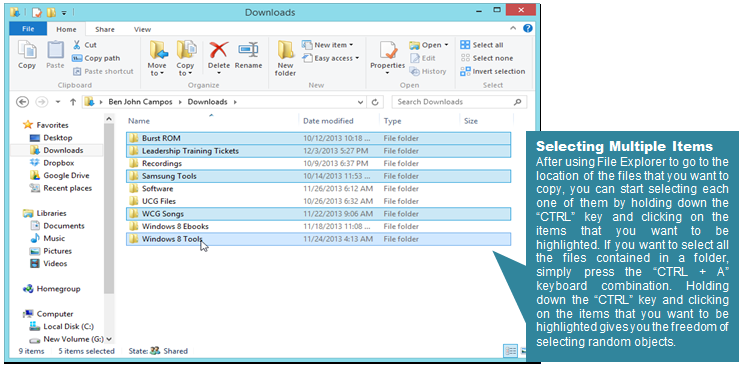742x368 pixels.
Task: Click the Paste clipboard icon
Action: [x=55, y=50]
